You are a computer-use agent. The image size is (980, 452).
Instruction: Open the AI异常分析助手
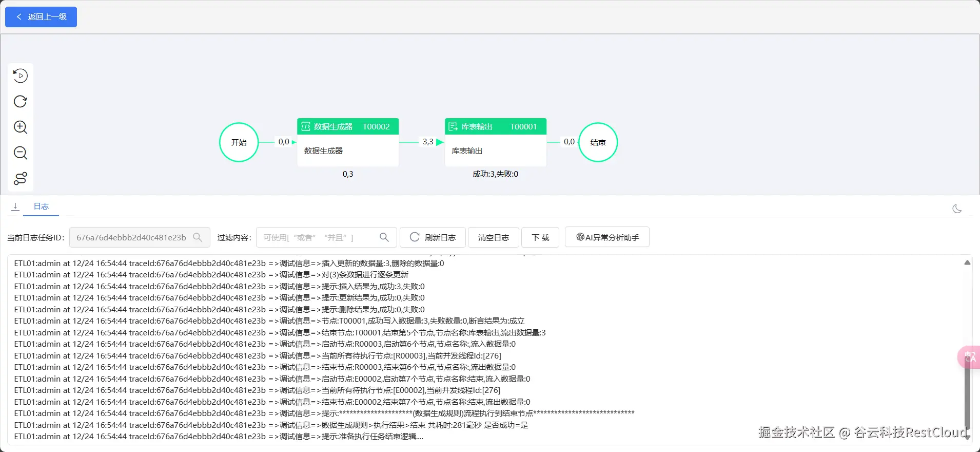click(x=607, y=237)
